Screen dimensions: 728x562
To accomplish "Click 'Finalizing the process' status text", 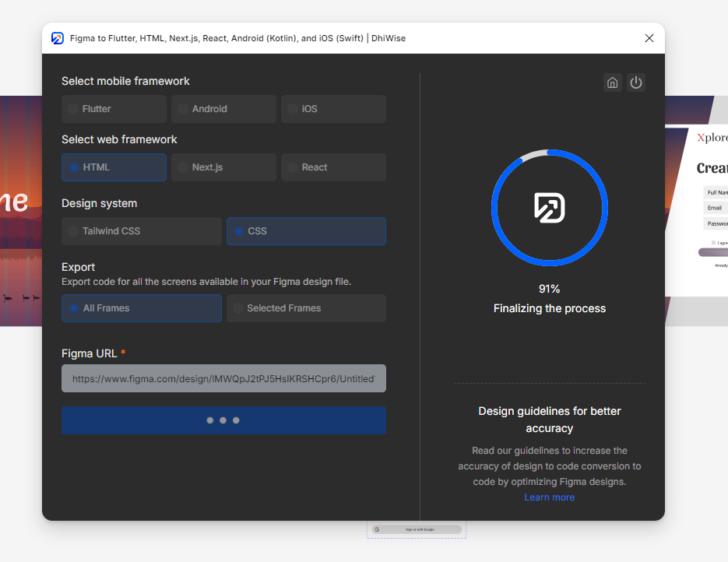I will click(x=549, y=308).
